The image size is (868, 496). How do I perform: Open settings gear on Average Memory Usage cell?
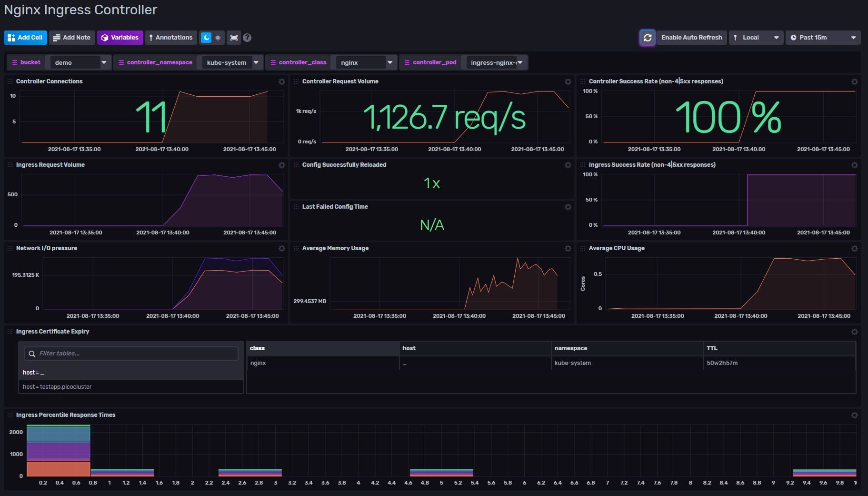(568, 248)
